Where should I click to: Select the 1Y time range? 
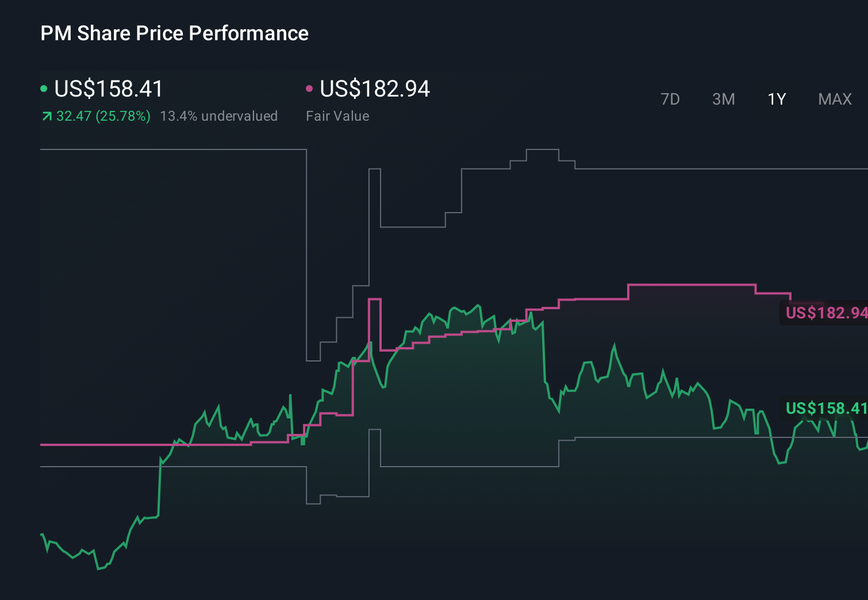[776, 99]
